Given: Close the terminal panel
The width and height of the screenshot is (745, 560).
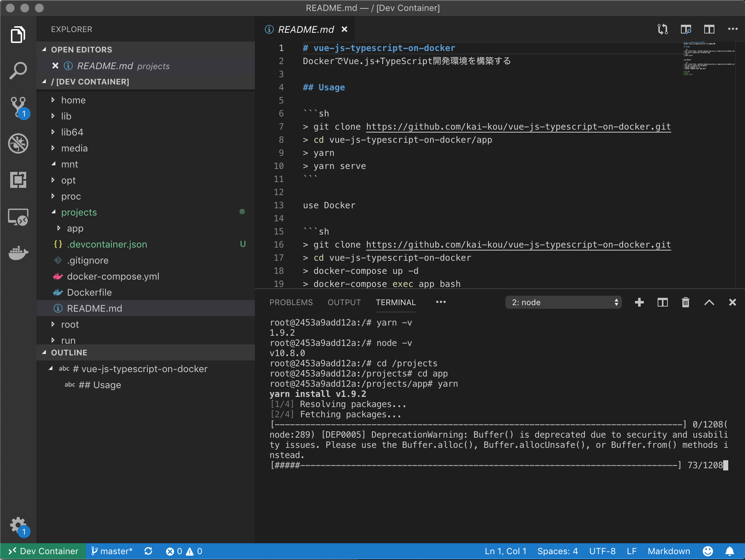Looking at the screenshot, I should (x=733, y=302).
